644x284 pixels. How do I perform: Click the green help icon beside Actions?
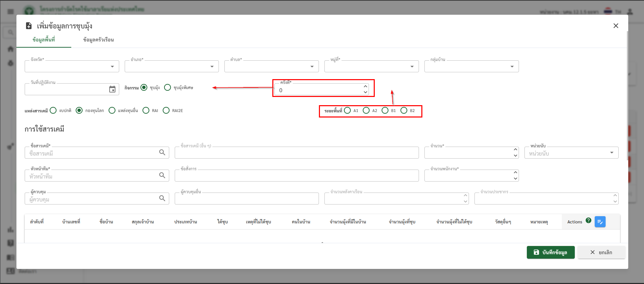tap(588, 221)
